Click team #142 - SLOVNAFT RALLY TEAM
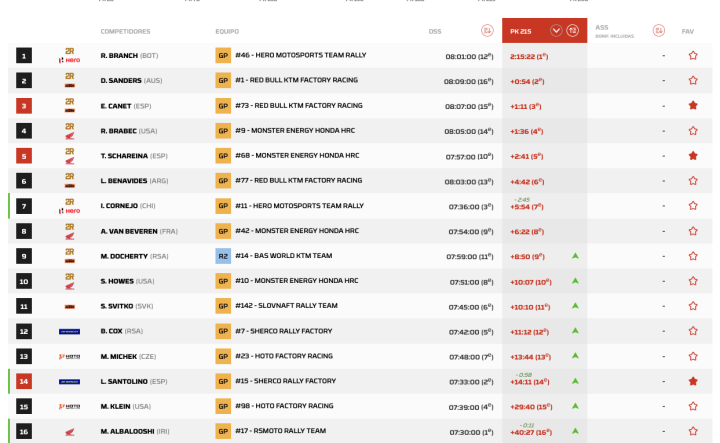 tap(286, 306)
